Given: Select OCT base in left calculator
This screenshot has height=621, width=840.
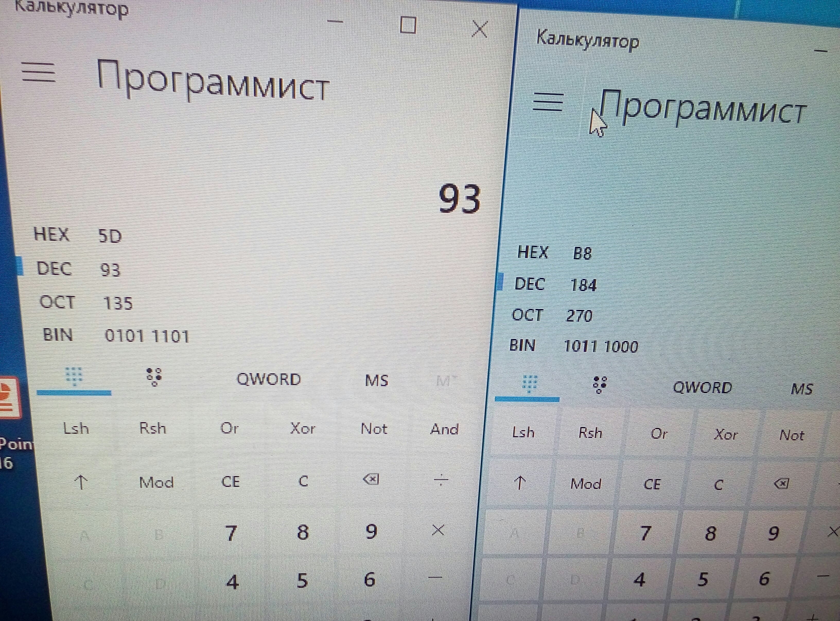Looking at the screenshot, I should (x=57, y=302).
